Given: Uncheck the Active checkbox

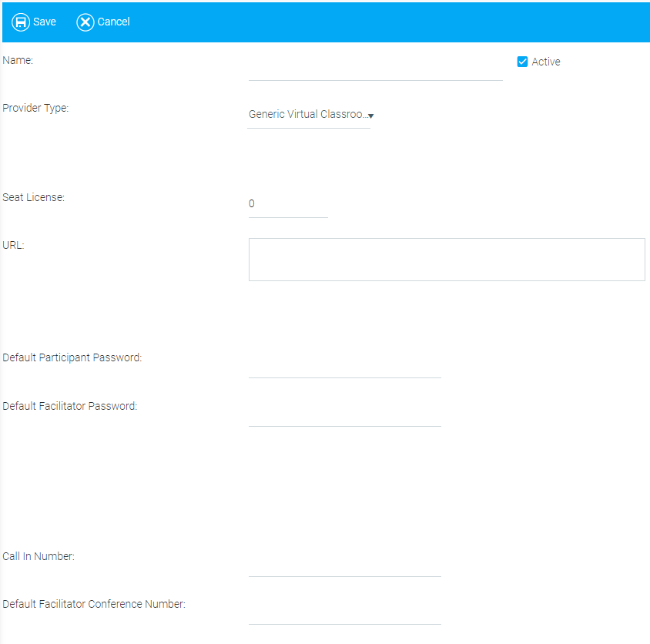Looking at the screenshot, I should point(522,62).
